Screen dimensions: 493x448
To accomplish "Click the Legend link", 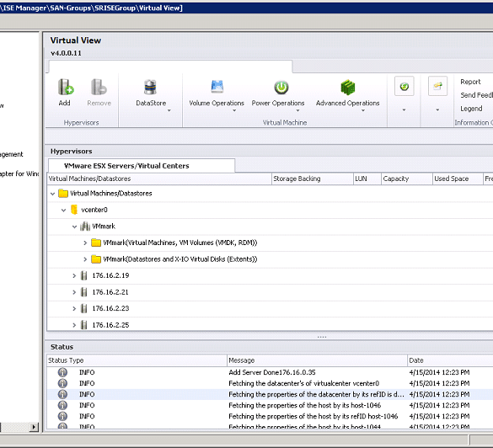I will tap(471, 109).
